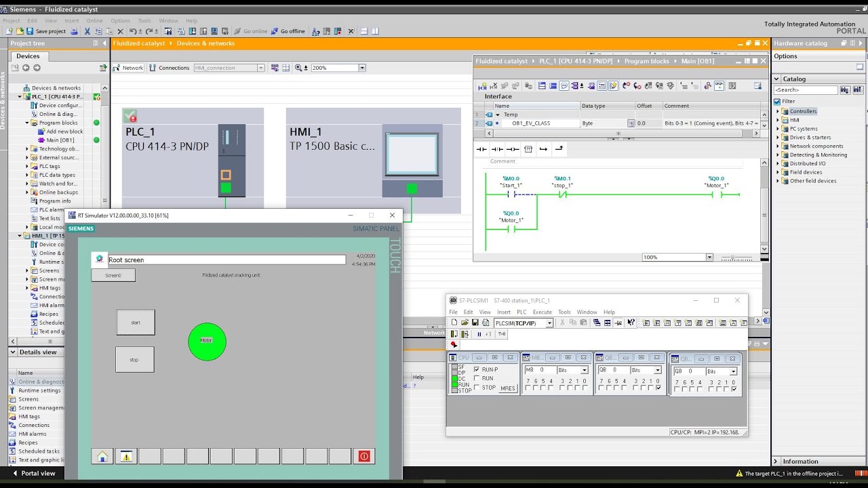The image size is (868, 488).
Task: Click the warning alarm icon in HMI bar
Action: point(125,456)
